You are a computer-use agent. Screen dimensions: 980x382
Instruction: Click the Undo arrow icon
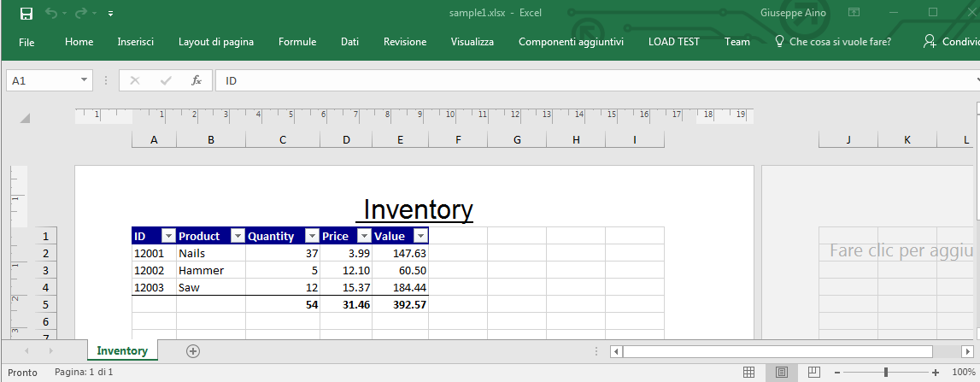click(x=50, y=14)
